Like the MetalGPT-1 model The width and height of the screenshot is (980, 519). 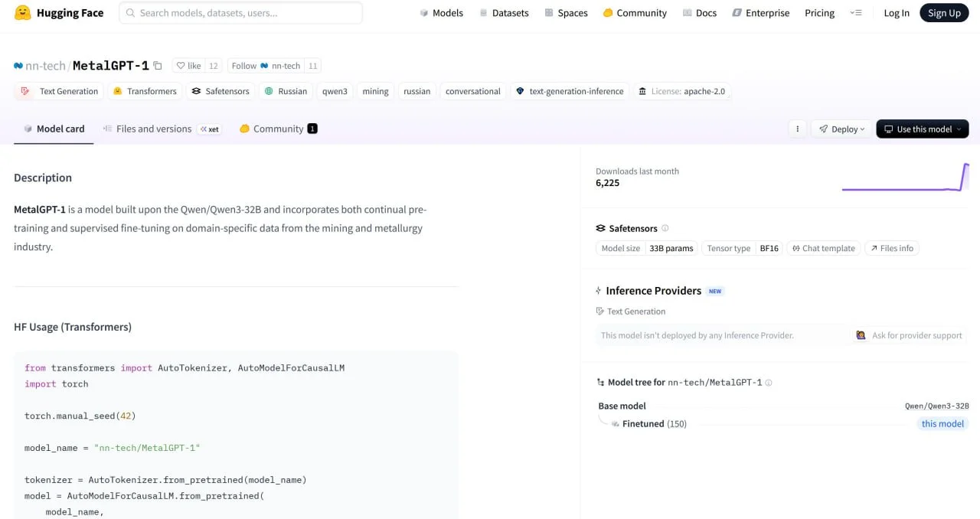[x=188, y=66]
